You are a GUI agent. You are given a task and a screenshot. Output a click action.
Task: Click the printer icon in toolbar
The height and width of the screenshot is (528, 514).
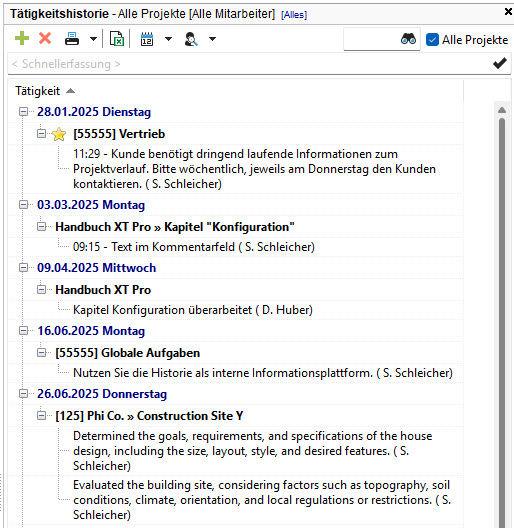[72, 39]
